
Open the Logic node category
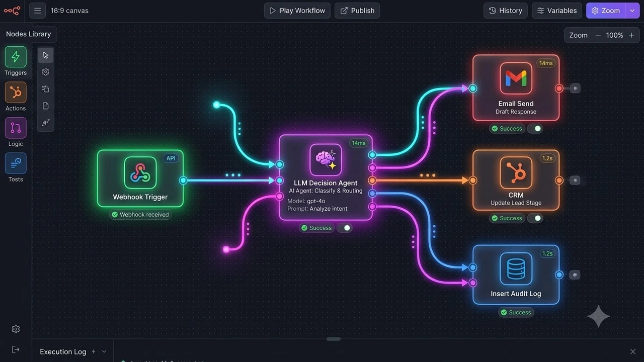[16, 128]
